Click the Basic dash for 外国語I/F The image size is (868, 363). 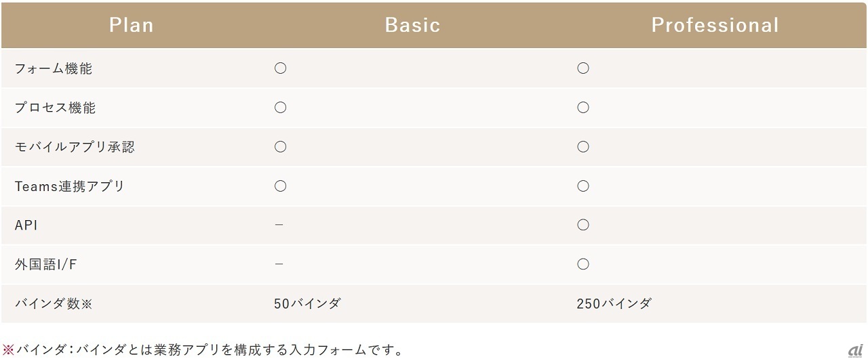click(x=279, y=264)
